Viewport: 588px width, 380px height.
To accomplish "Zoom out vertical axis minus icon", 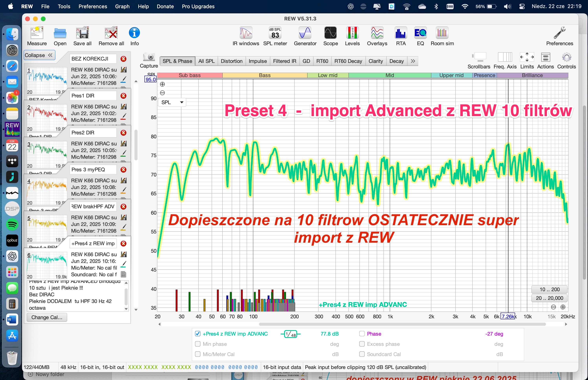I will pyautogui.click(x=162, y=93).
